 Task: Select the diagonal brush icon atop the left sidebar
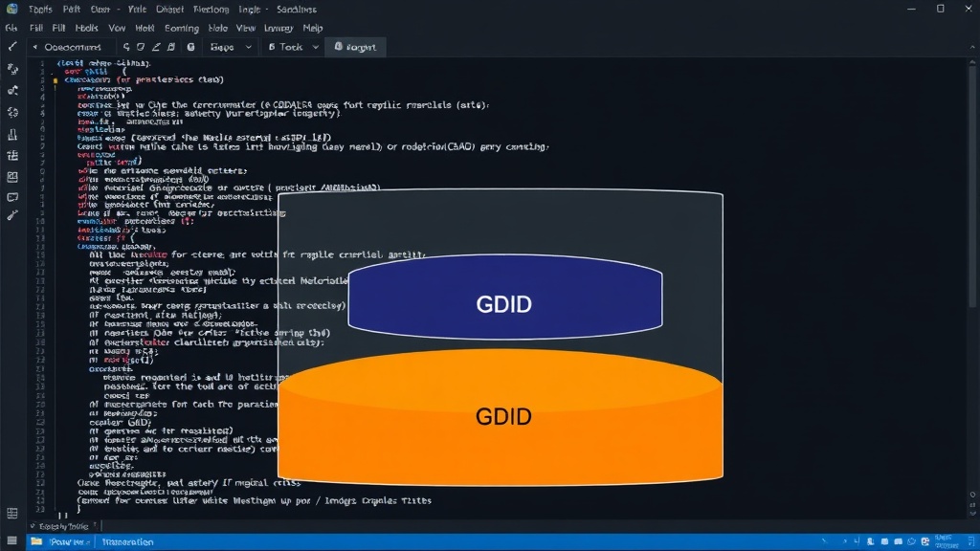pos(11,47)
